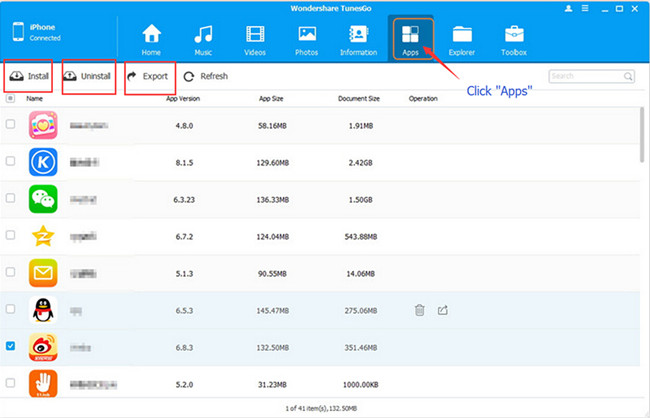Click the 543.88MB document size cell
This screenshot has width=650, height=418.
(361, 236)
